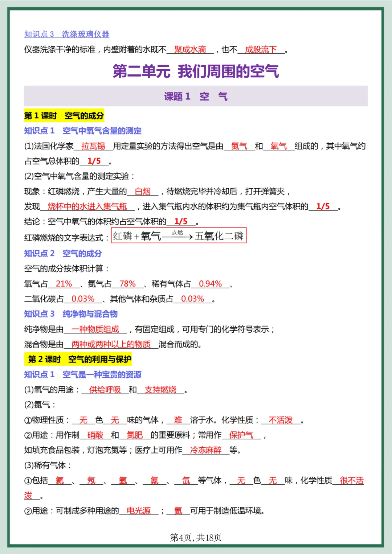The height and width of the screenshot is (554, 392).
Task: Click heading '知识点 1 空气中氧气含量的测定'
Action: point(83,131)
